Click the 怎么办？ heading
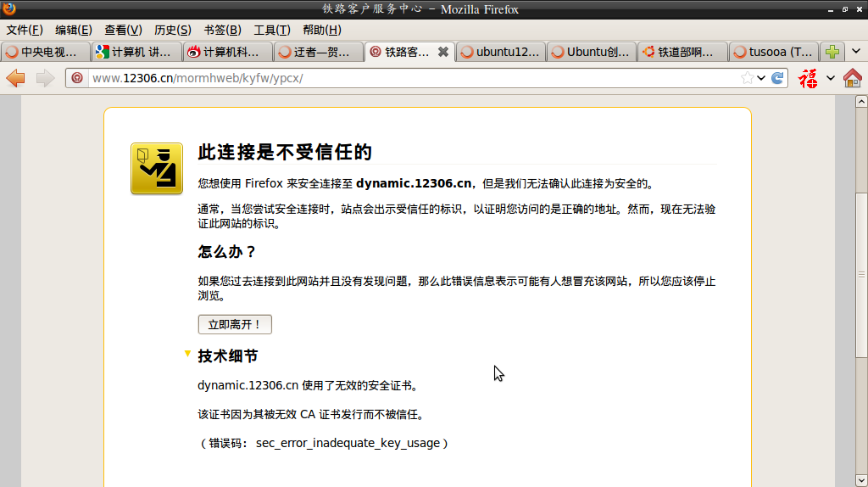868x487 pixels. 227,252
